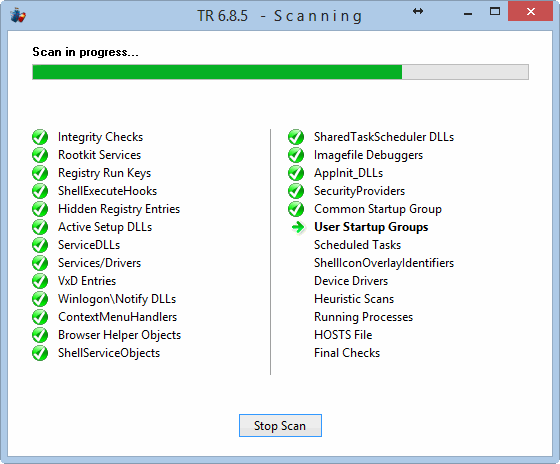
Task: Click the green check beside Registry Run Keys
Action: pyautogui.click(x=40, y=173)
